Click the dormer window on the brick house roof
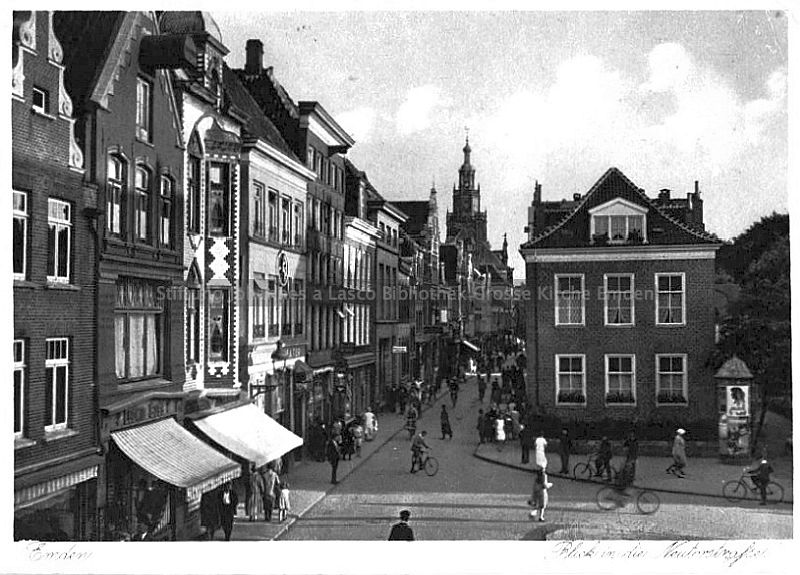Viewport: 800px width, 575px height. [x=618, y=222]
